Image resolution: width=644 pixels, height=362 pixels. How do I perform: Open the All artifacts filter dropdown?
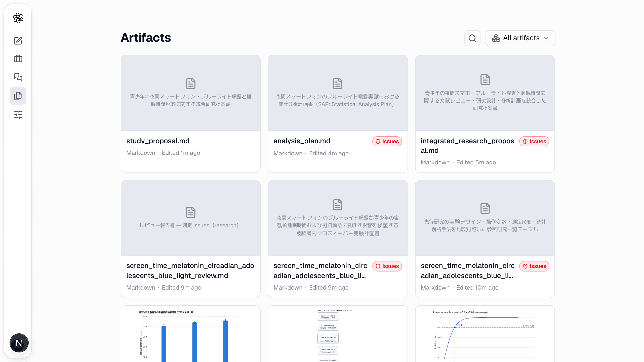tap(520, 38)
